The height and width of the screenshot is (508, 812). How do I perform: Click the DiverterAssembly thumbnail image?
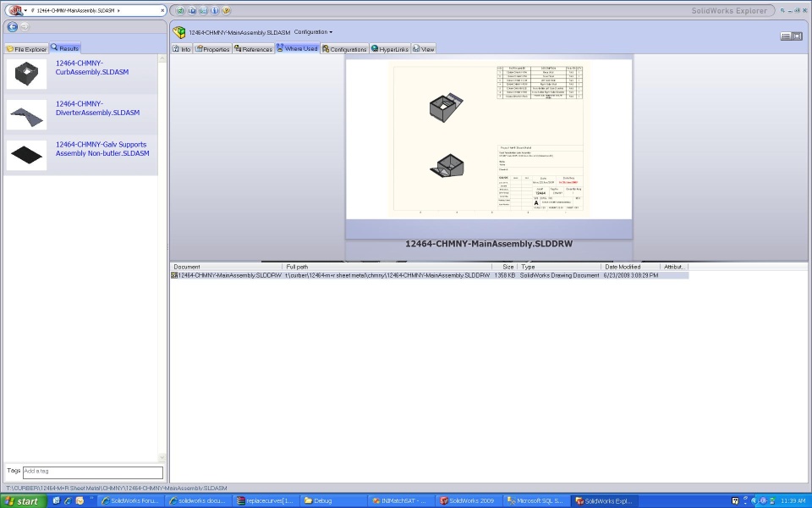[26, 114]
